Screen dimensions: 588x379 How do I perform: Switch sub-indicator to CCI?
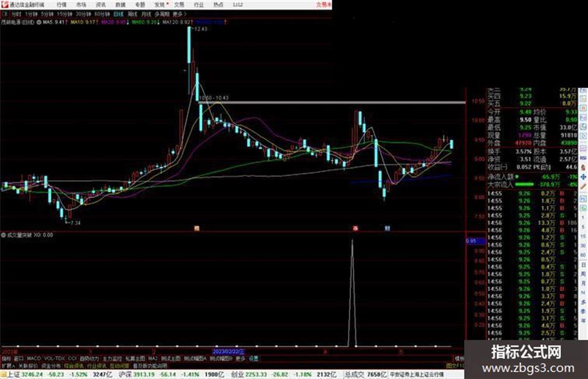(x=72, y=358)
